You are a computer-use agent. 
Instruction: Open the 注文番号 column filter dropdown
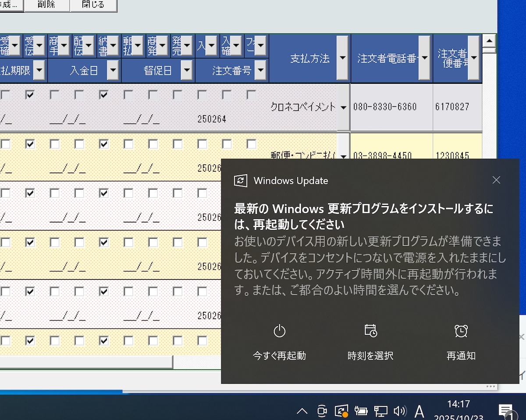(260, 70)
